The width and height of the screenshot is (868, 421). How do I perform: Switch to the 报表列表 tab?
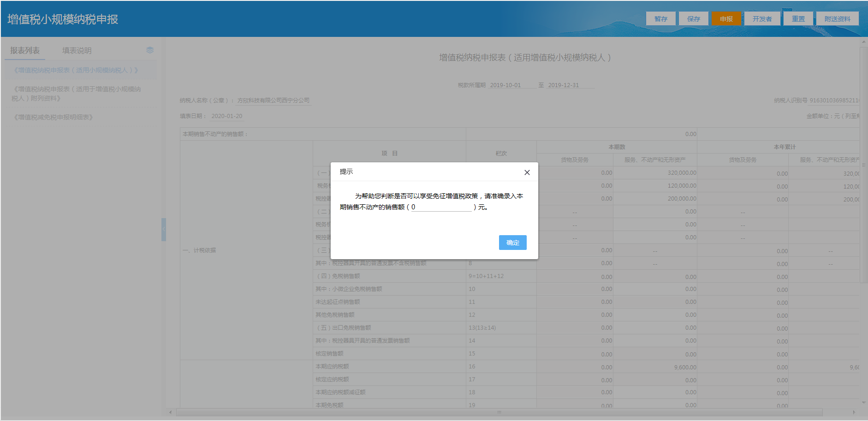click(24, 50)
